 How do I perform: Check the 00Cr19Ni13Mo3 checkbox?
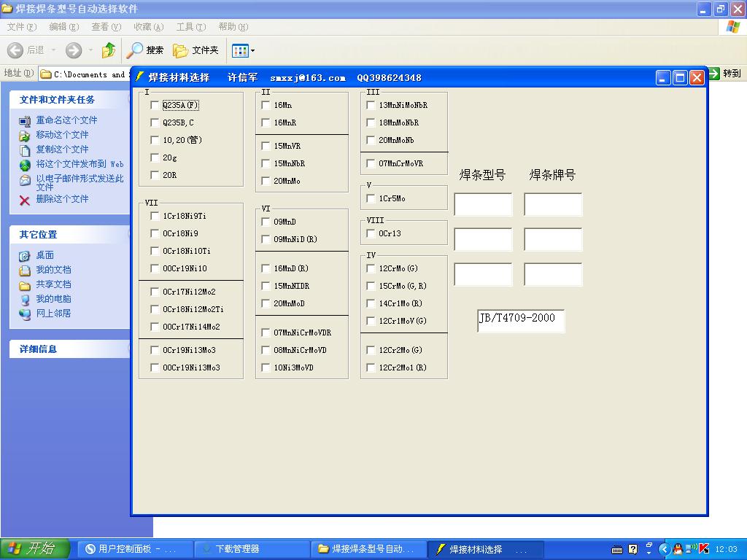pos(155,367)
